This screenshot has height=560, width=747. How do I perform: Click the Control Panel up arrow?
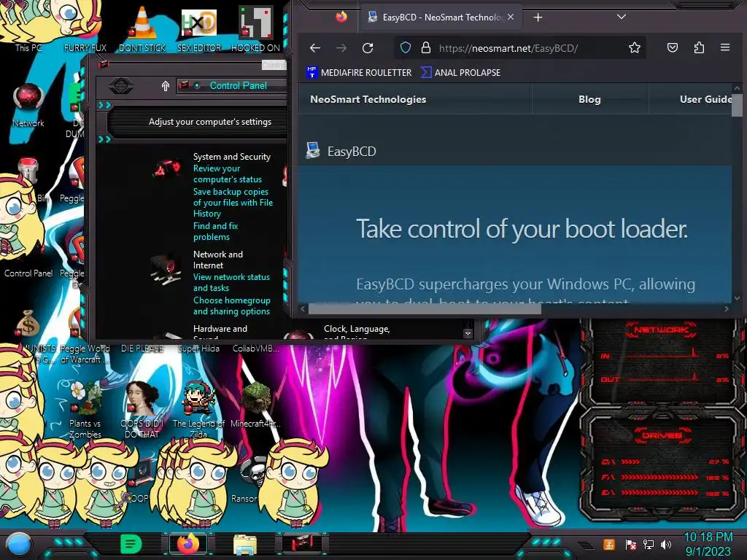tap(166, 86)
